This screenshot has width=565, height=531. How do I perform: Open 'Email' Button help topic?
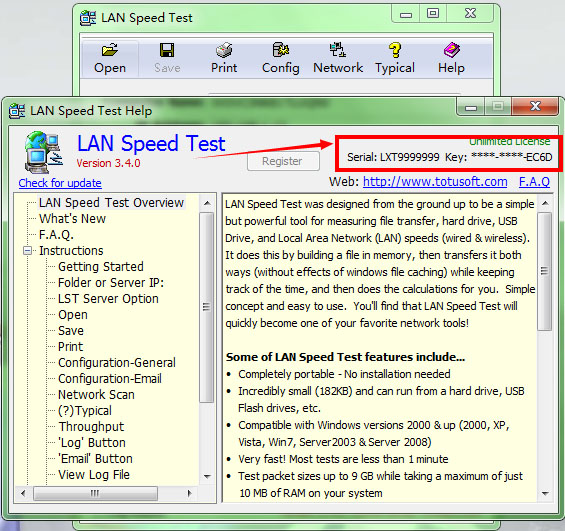tap(95, 459)
